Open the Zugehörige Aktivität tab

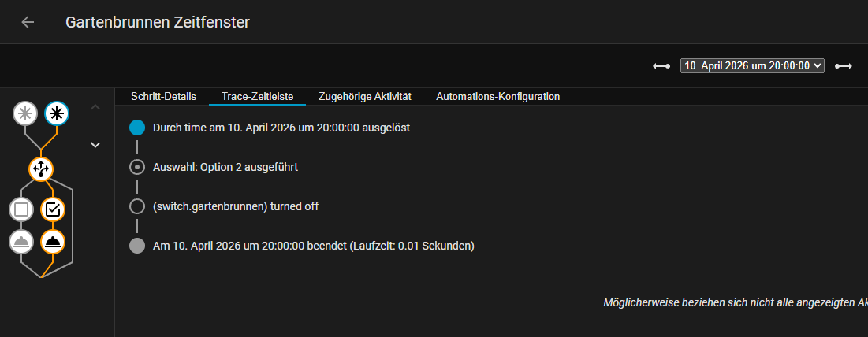click(x=365, y=97)
